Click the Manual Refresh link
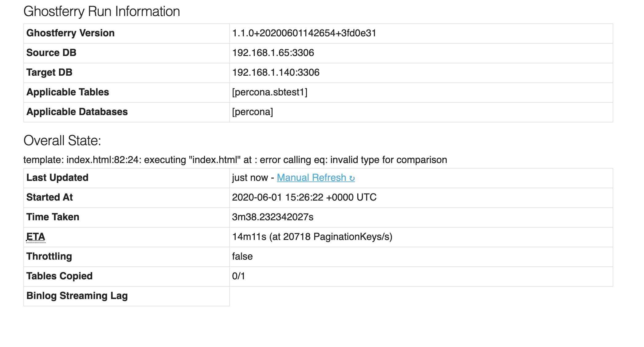Screen dimensions: 644x347 (311, 177)
